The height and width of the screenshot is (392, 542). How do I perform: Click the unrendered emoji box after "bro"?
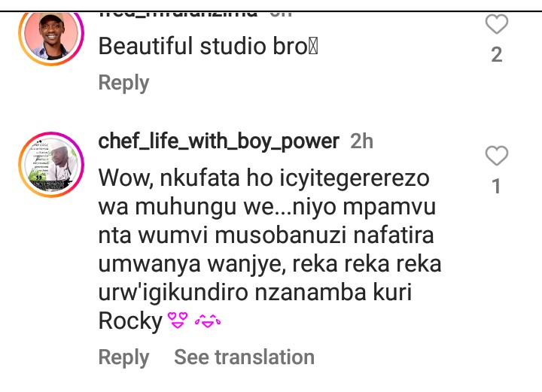tap(314, 47)
